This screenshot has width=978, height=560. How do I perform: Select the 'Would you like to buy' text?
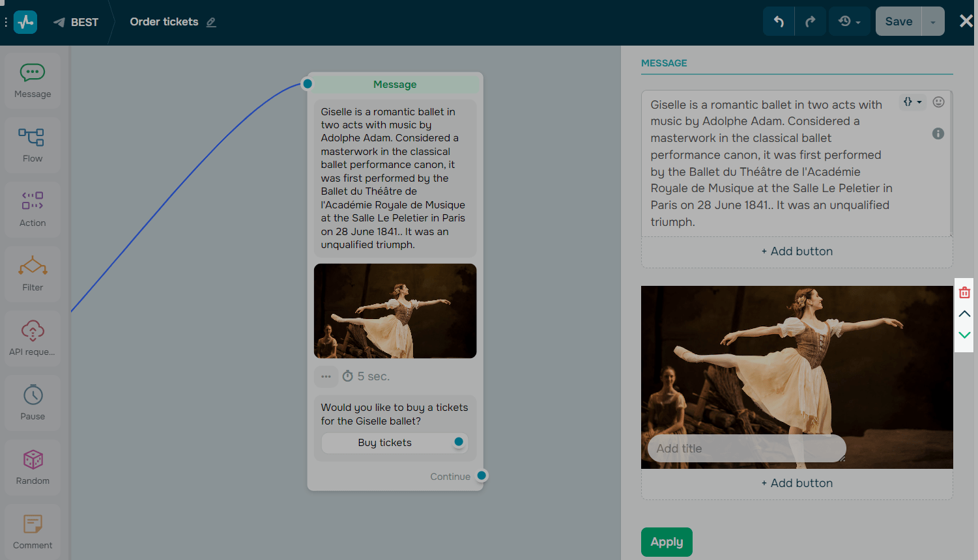(x=394, y=414)
